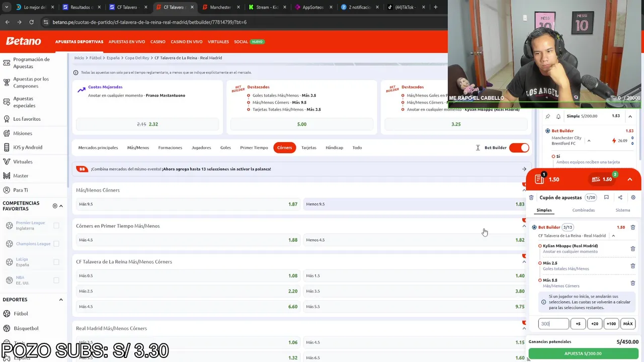This screenshot has width=644, height=362.
Task: Add the 5.00 Destacados bet builder odd
Action: point(301,124)
